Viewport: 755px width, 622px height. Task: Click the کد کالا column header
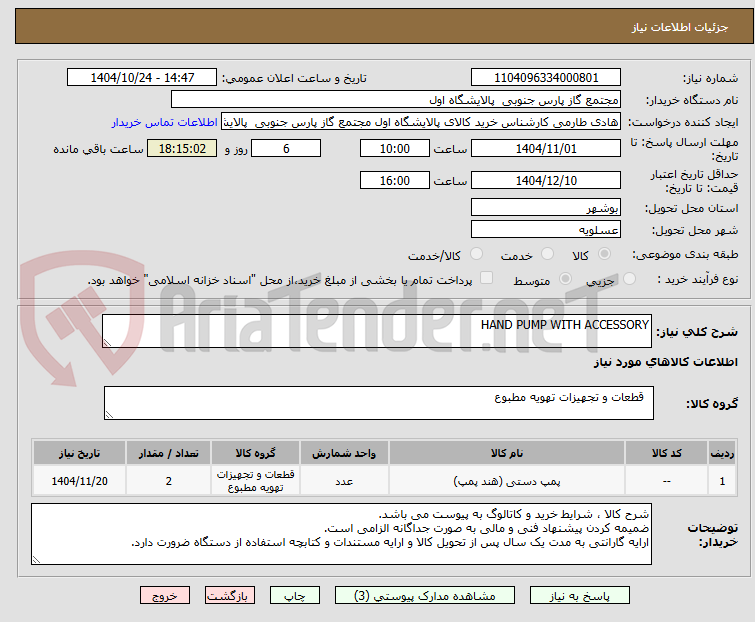click(x=666, y=453)
